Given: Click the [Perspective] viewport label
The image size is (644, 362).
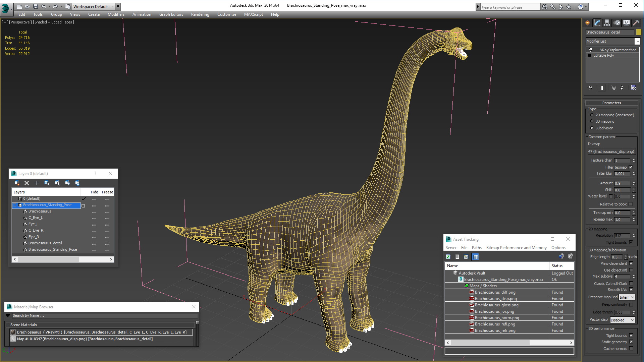Looking at the screenshot, I should tap(20, 22).
